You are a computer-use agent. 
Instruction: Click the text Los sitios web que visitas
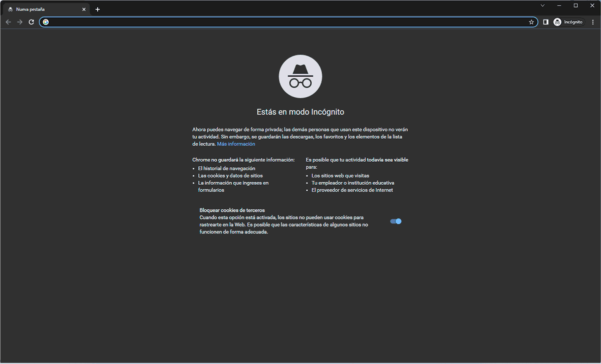(341, 176)
